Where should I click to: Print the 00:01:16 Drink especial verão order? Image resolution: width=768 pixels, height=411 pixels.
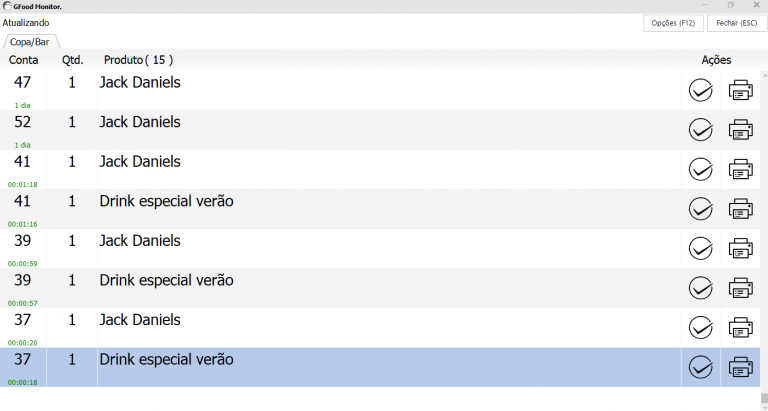[x=740, y=209]
